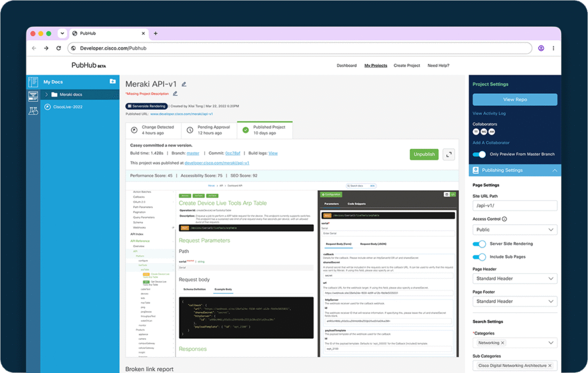Add new folder in My Docs
Viewport: 588px width, 373px height.
tap(113, 82)
